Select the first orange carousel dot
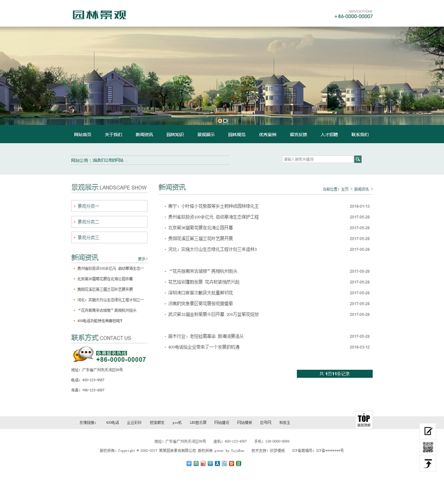The height and width of the screenshot is (504, 444). pos(220,120)
